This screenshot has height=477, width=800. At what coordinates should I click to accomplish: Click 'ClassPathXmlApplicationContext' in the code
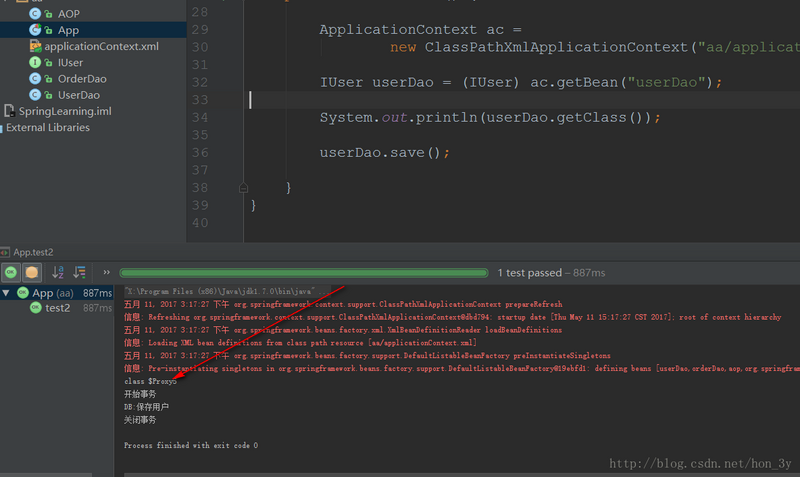[556, 47]
